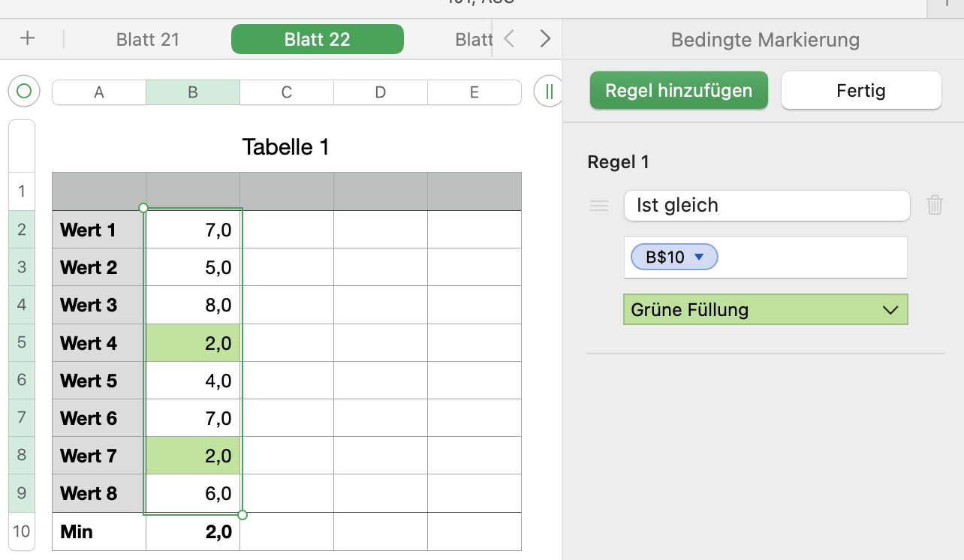This screenshot has height=560, width=964.
Task: Click selection handle at top-left of B2
Action: (143, 208)
